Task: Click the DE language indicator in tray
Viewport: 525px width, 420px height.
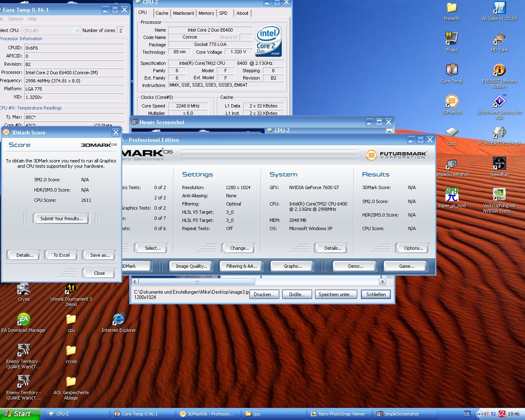Action: (x=467, y=414)
